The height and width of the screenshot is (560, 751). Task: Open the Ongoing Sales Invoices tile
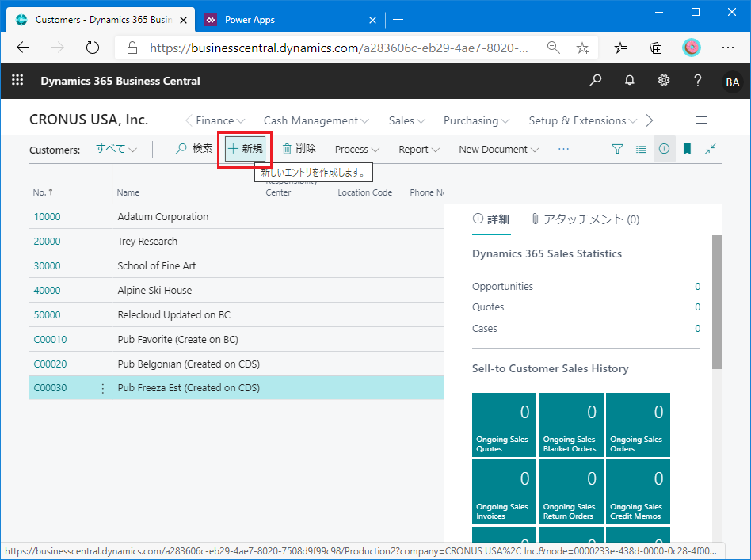(x=504, y=492)
